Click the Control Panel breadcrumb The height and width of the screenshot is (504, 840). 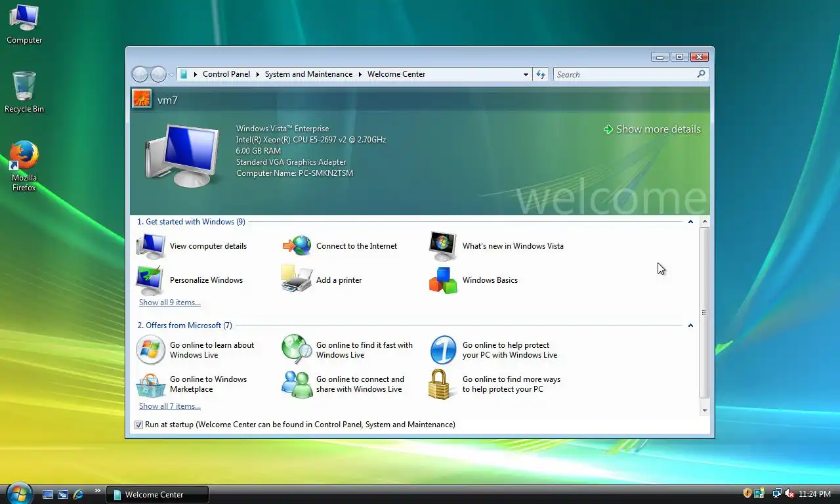pyautogui.click(x=226, y=74)
